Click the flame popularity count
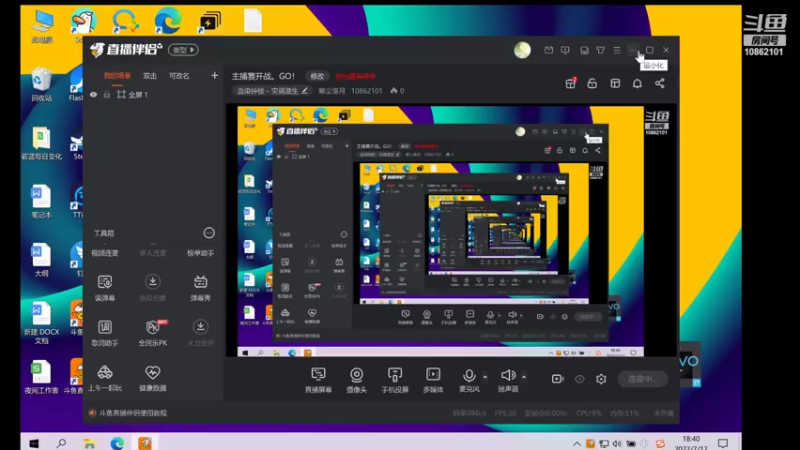The image size is (800, 450). click(x=397, y=91)
